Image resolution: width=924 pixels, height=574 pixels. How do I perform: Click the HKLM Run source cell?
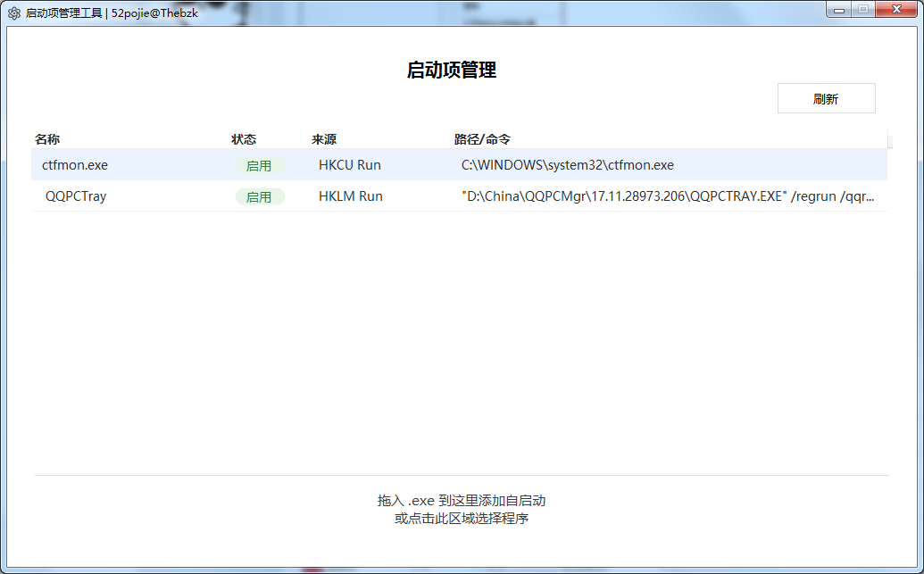pos(351,196)
